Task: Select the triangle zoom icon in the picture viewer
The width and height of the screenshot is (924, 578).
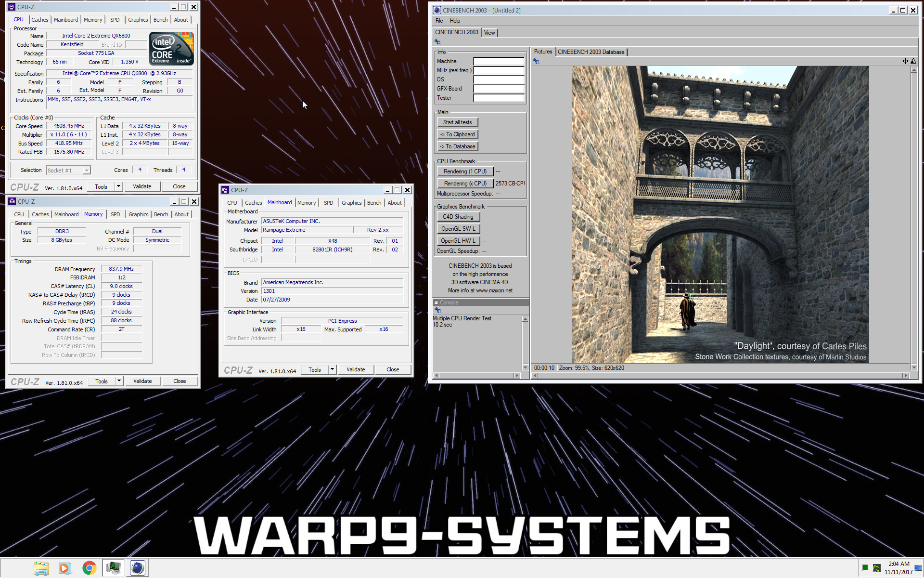Action: pyautogui.click(x=913, y=61)
